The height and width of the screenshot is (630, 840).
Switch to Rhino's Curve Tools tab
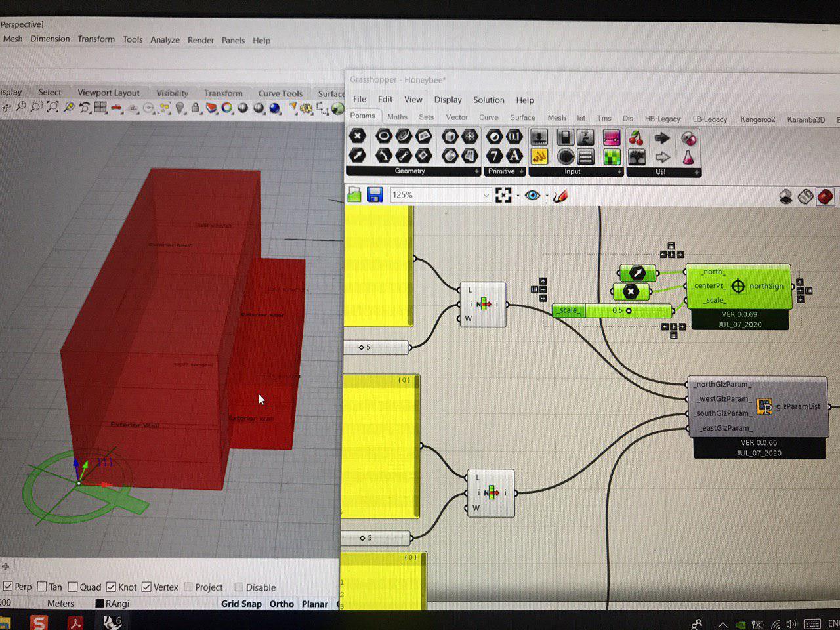pos(280,93)
